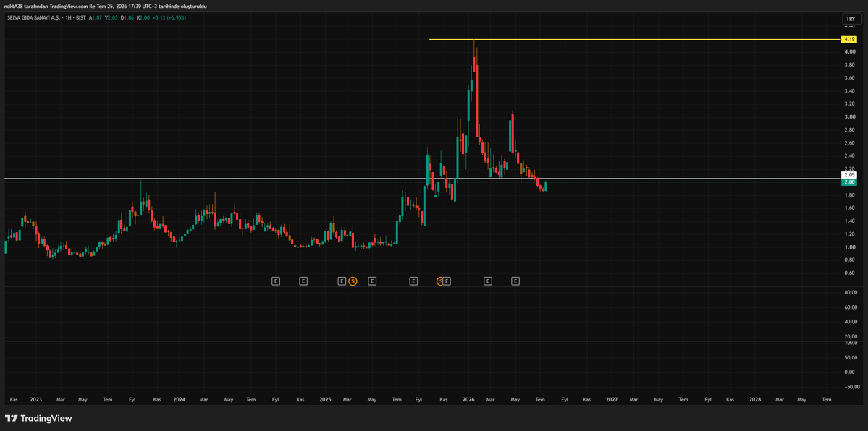Click the SELVA GIDA SANAYİ A.Ş. symbol title
868x431 pixels.
[x=33, y=17]
